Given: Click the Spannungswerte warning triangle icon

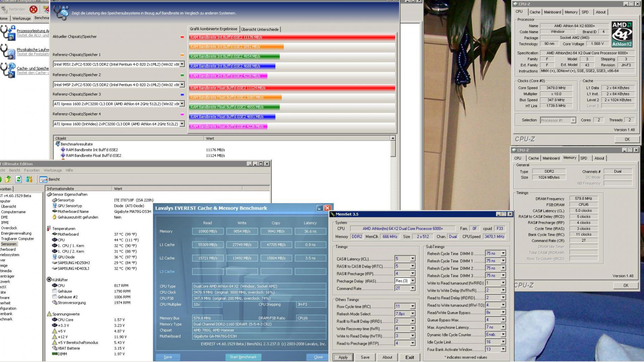Looking at the screenshot, I should pos(49,314).
